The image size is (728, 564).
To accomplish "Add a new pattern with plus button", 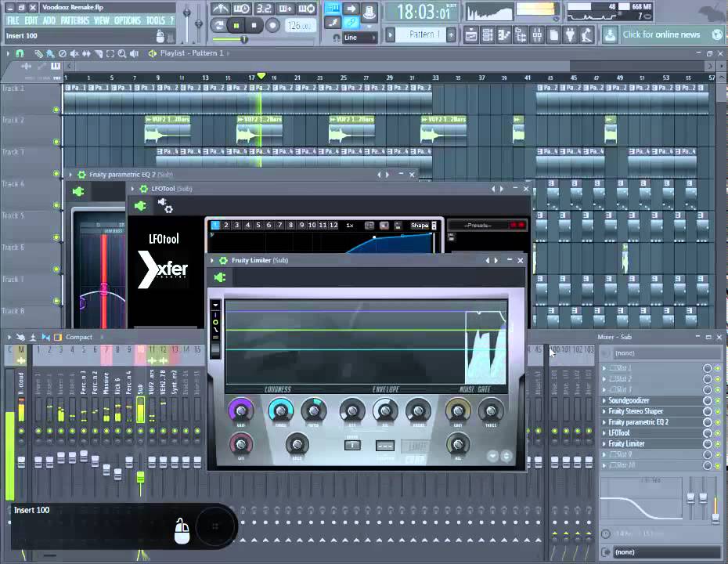I will pyautogui.click(x=451, y=34).
